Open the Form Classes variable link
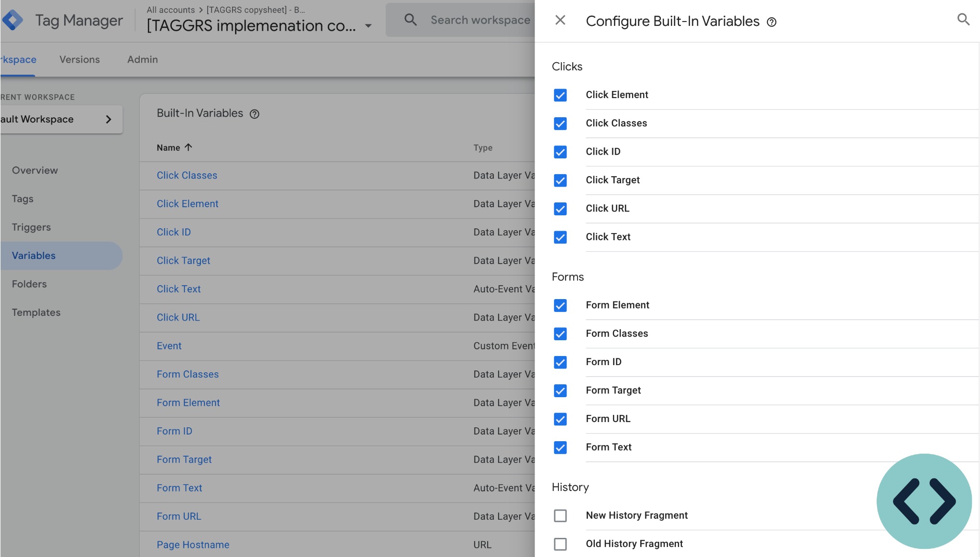Viewport: 980px width, 557px height. pyautogui.click(x=188, y=374)
